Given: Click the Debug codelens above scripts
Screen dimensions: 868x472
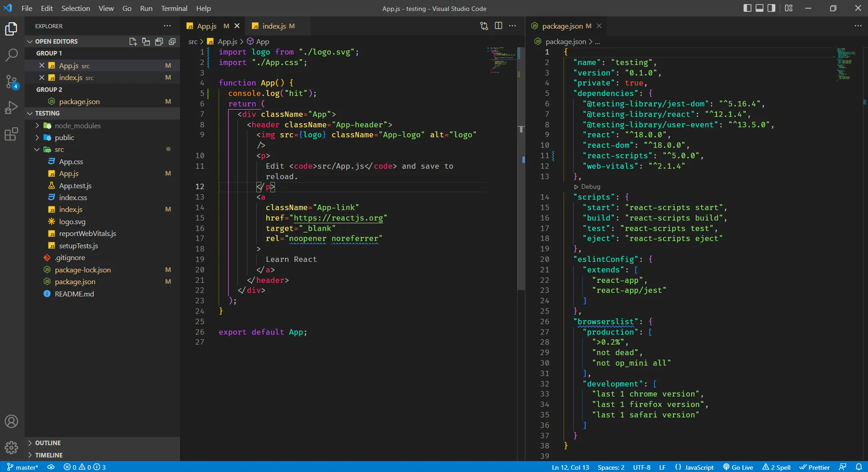Looking at the screenshot, I should [x=590, y=186].
